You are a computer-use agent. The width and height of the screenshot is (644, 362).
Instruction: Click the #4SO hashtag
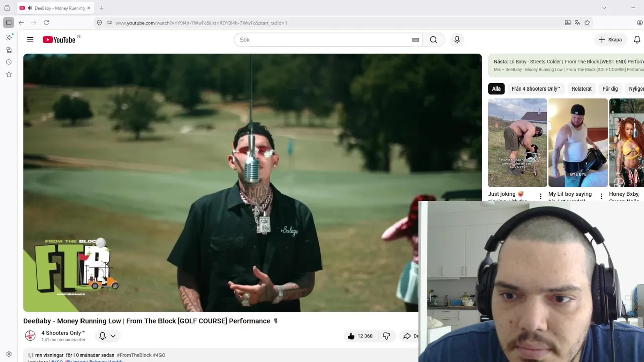coord(159,355)
